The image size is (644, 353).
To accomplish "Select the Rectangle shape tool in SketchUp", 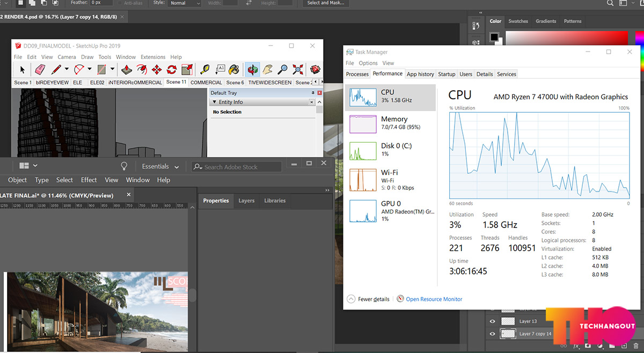I will (102, 69).
